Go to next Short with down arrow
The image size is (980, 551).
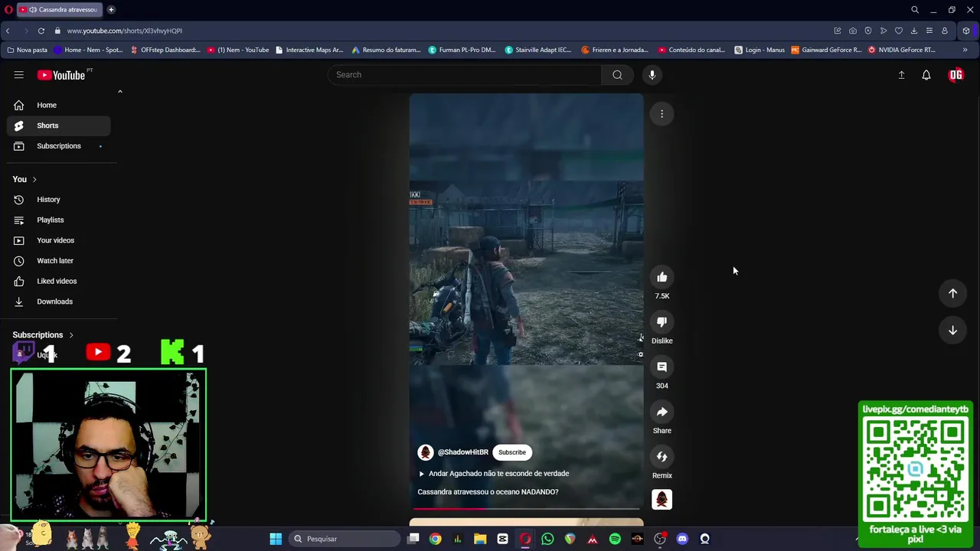(x=952, y=331)
